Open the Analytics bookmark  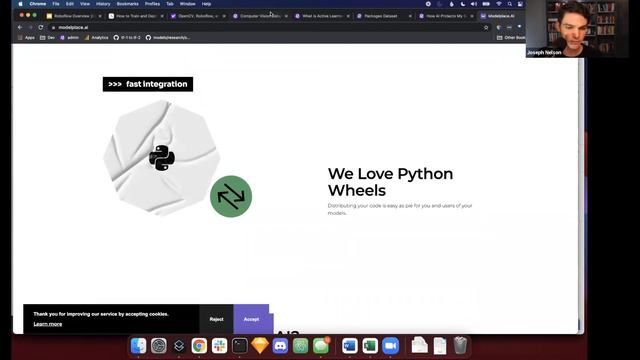(96, 38)
